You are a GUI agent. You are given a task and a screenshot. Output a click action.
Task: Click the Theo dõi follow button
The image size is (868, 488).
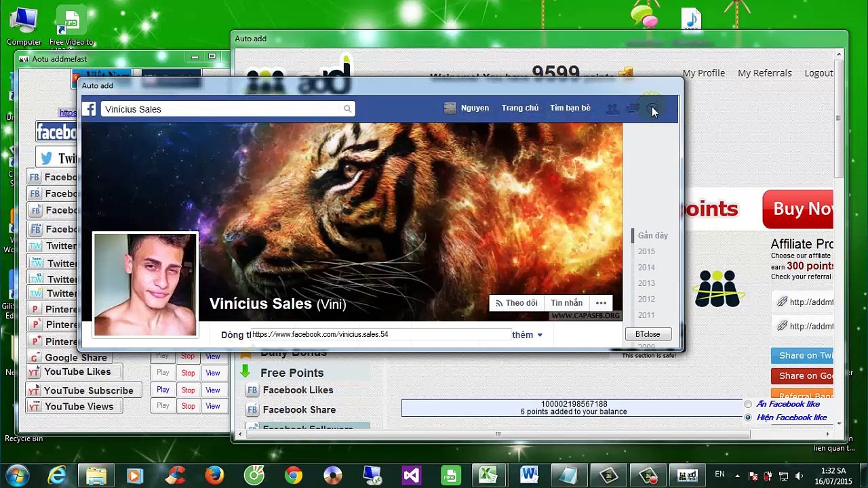pos(516,303)
